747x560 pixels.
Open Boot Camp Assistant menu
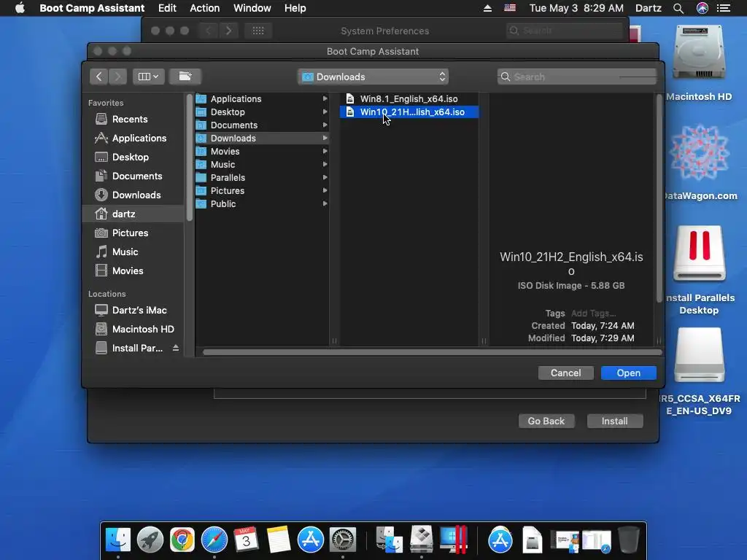pos(92,8)
